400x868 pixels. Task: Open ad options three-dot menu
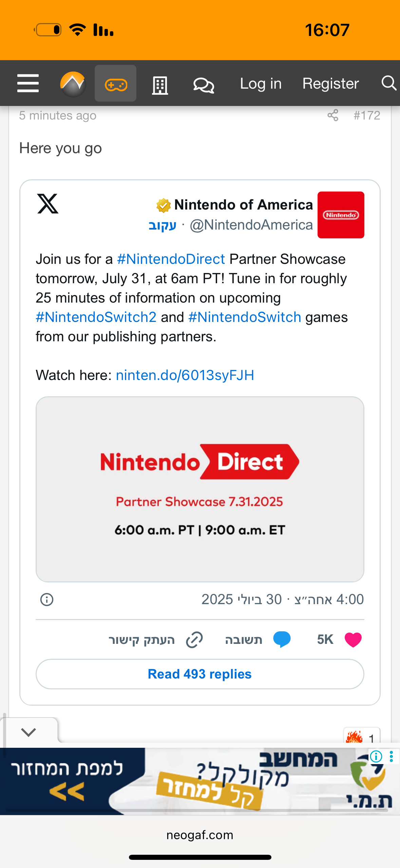coord(392,757)
